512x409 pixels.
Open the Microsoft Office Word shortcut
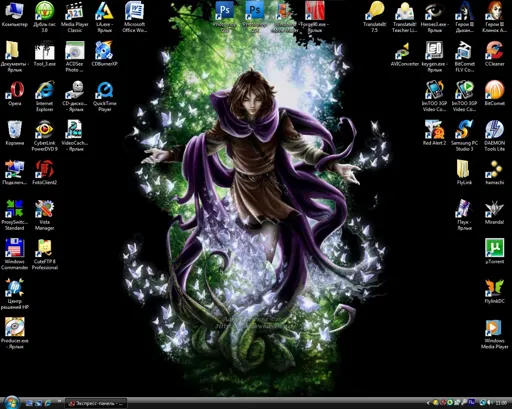pos(134,17)
